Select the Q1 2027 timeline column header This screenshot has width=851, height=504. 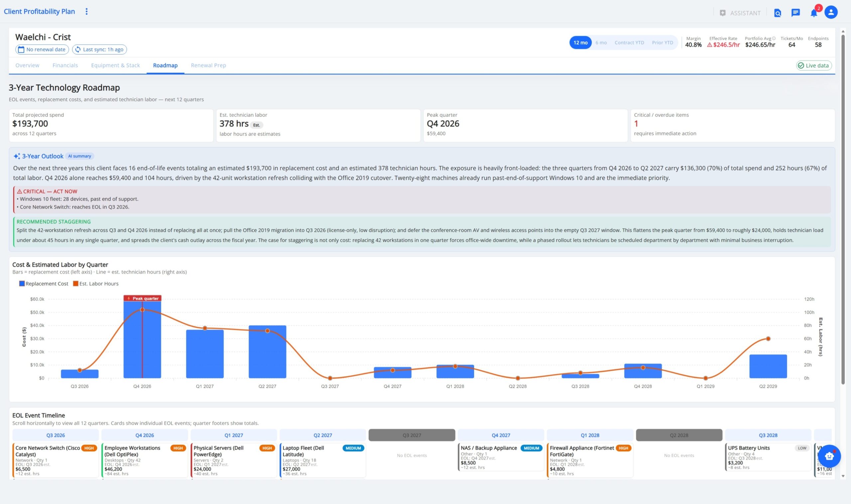point(234,435)
